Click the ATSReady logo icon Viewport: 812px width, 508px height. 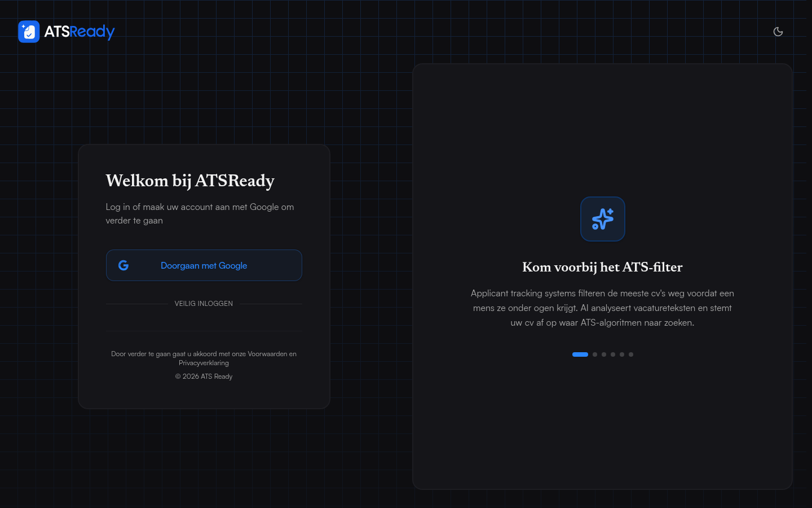(29, 32)
